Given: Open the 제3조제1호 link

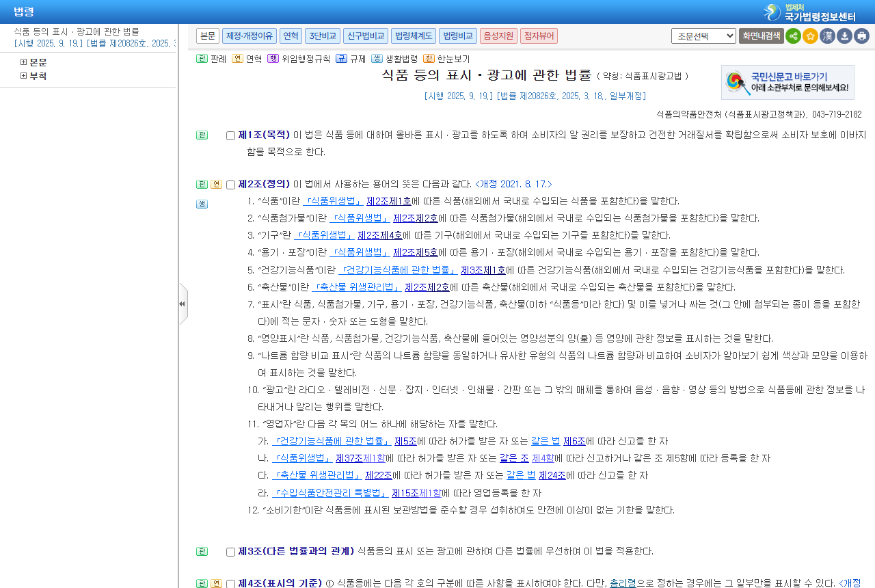Looking at the screenshot, I should click(x=483, y=270).
